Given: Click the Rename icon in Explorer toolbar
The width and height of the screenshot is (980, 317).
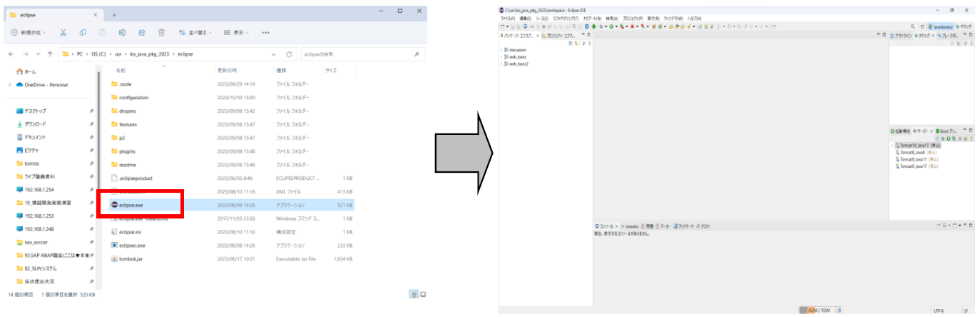Looking at the screenshot, I should pyautogui.click(x=123, y=32).
